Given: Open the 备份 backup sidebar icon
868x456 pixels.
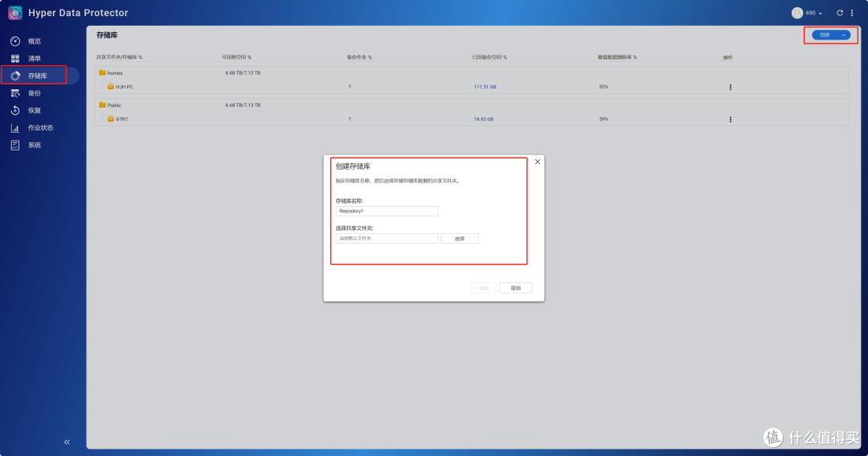Looking at the screenshot, I should coord(15,93).
